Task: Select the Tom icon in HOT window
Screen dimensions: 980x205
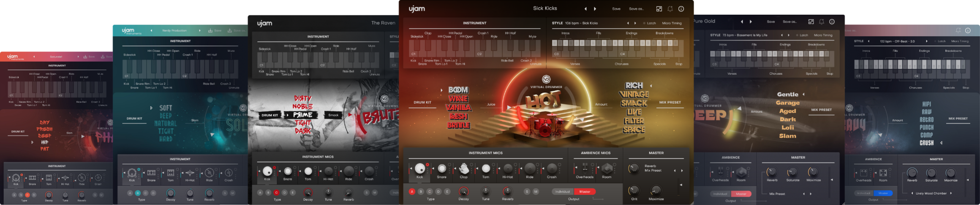Action: 486,169
